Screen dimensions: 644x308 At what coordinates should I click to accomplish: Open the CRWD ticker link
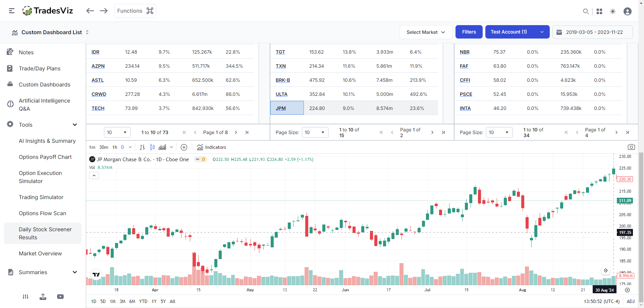point(99,94)
